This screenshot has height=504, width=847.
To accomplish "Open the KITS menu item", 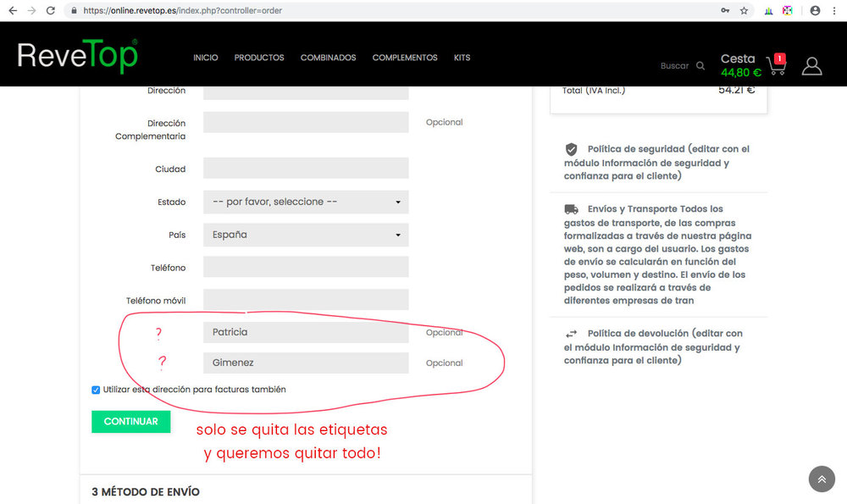I will tap(462, 58).
